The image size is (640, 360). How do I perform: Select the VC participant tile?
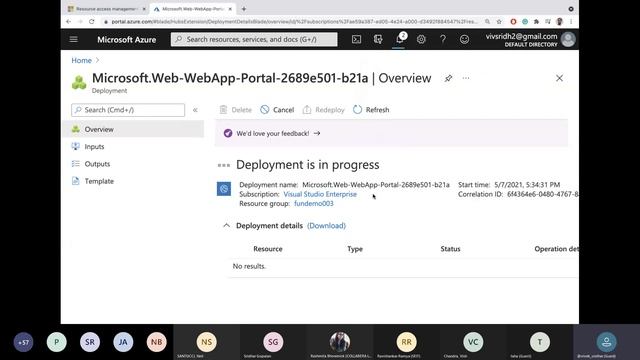tap(473, 342)
